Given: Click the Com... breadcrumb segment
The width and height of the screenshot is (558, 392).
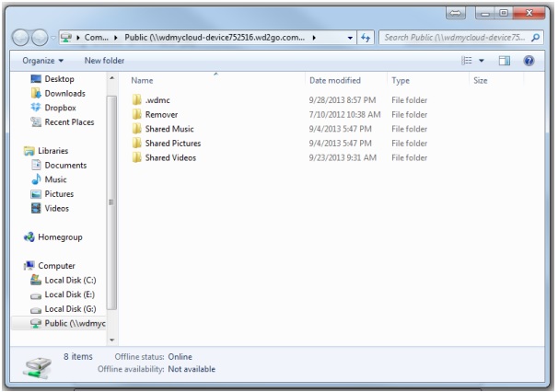Looking at the screenshot, I should [x=96, y=38].
